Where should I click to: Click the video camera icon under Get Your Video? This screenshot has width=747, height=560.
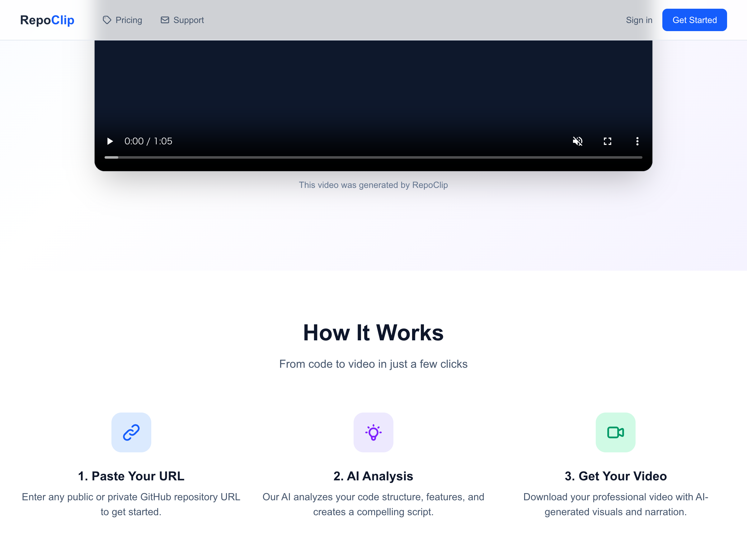coord(615,432)
